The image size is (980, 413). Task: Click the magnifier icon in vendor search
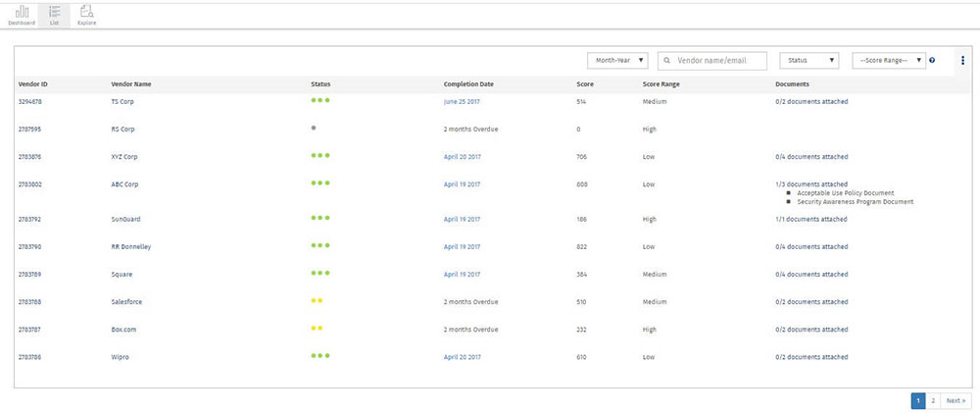[x=666, y=61]
